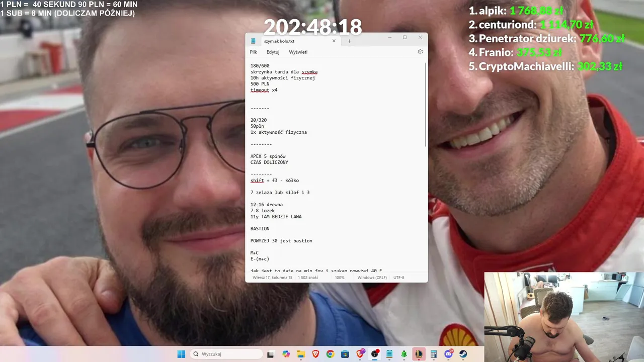Click the streamer webcam thumbnail
The width and height of the screenshot is (644, 362).
(x=563, y=317)
